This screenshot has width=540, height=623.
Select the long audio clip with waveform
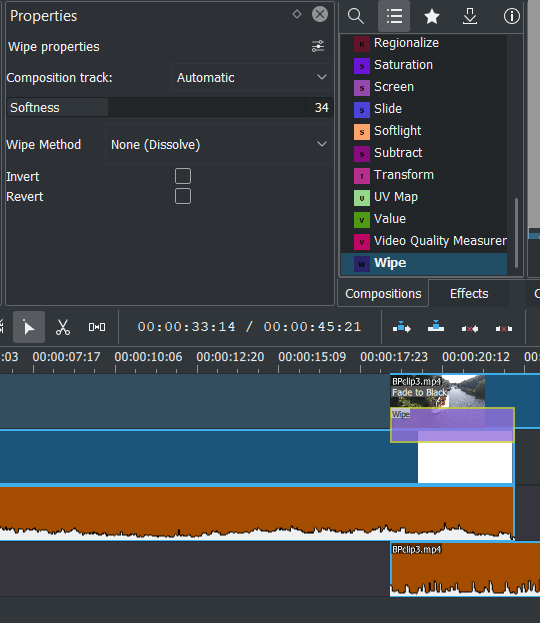pos(257,513)
